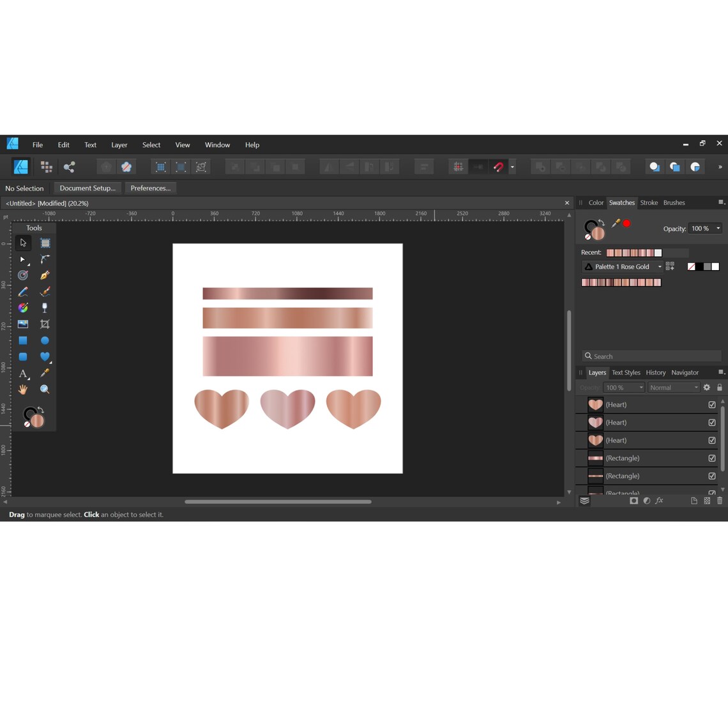This screenshot has height=728, width=728.
Task: Click the mask layer icon
Action: pyautogui.click(x=633, y=501)
